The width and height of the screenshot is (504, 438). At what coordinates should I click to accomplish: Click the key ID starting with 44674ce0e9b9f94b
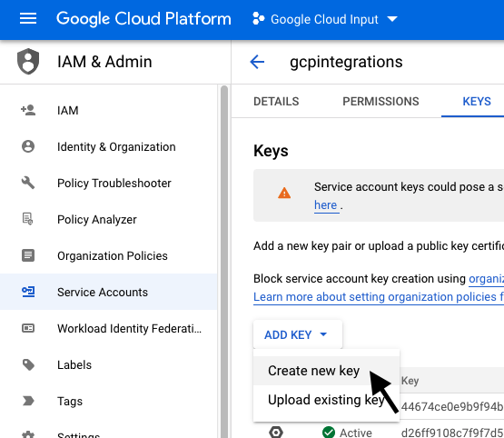(x=452, y=406)
